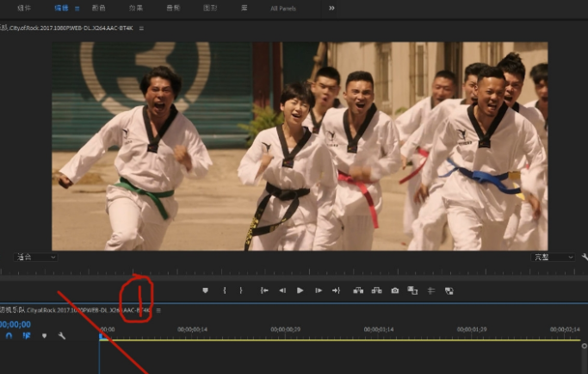Image resolution: width=588 pixels, height=374 pixels.
Task: Add a marker in the program monitor
Action: pos(205,290)
